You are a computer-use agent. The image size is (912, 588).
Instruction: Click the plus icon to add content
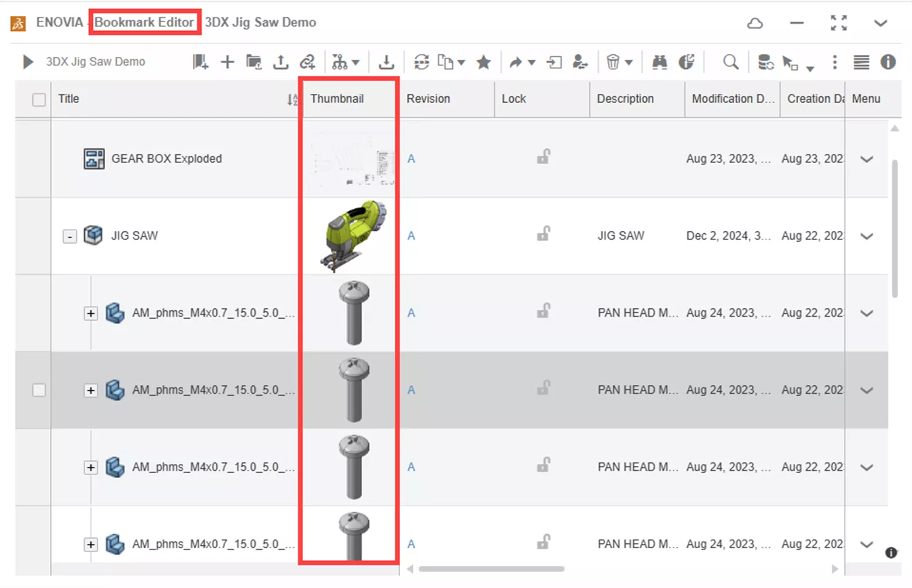(227, 62)
